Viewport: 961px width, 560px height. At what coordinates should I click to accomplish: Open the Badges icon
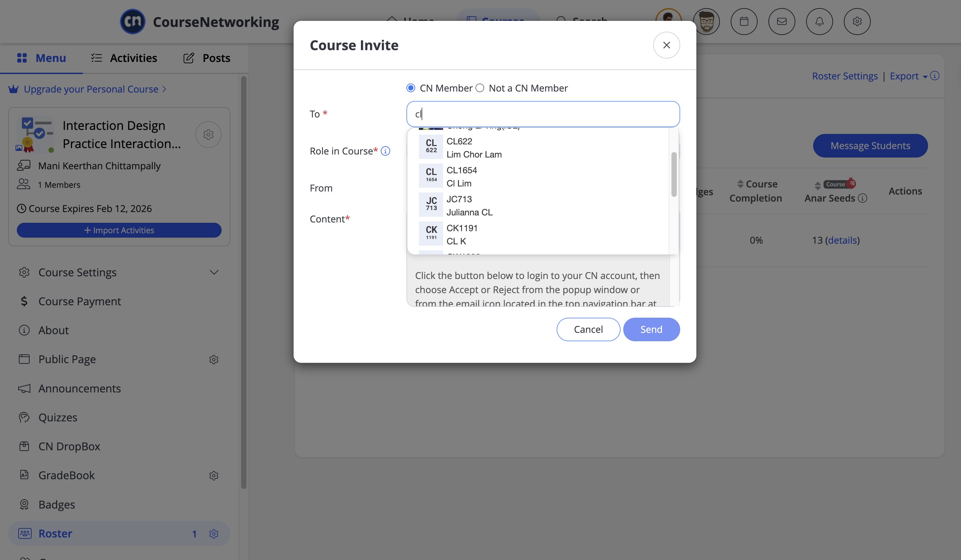pos(24,504)
